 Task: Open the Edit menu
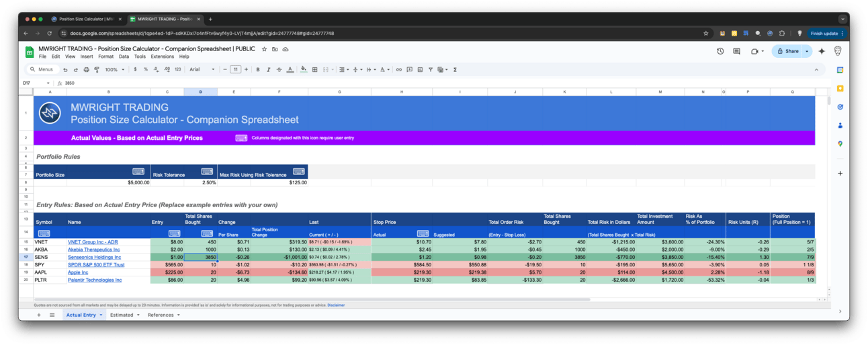[x=56, y=56]
